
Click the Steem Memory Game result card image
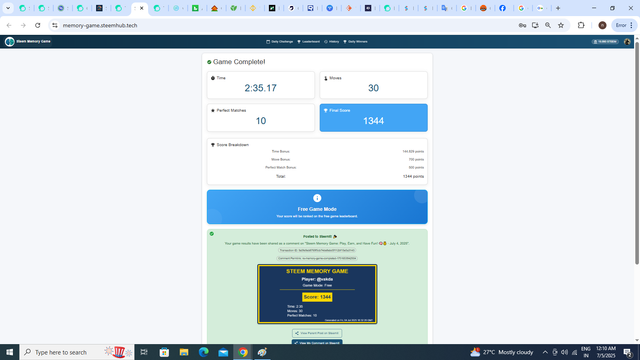click(317, 294)
